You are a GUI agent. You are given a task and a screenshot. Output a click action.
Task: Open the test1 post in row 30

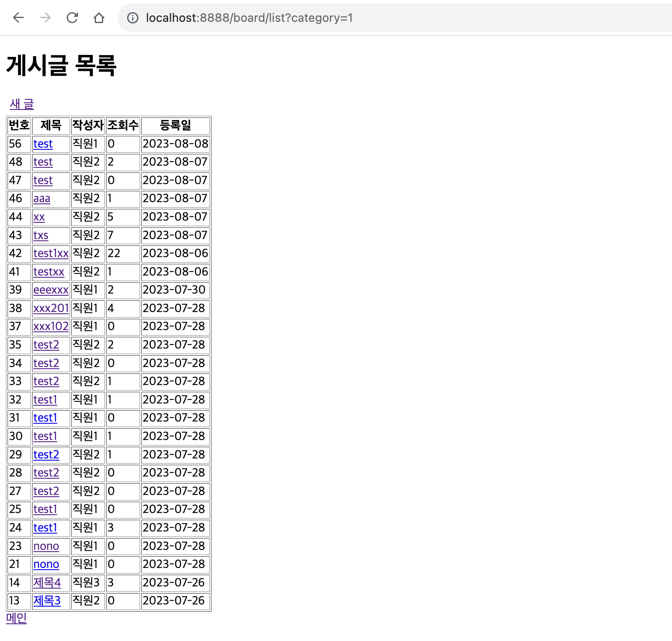pyautogui.click(x=45, y=436)
